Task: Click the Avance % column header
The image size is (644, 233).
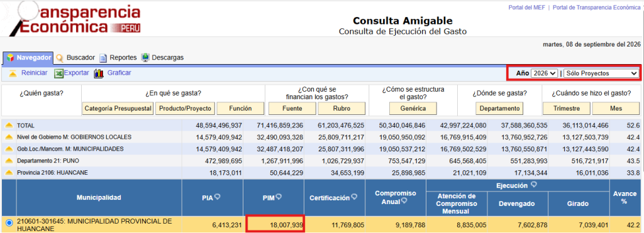Action: coord(626,198)
